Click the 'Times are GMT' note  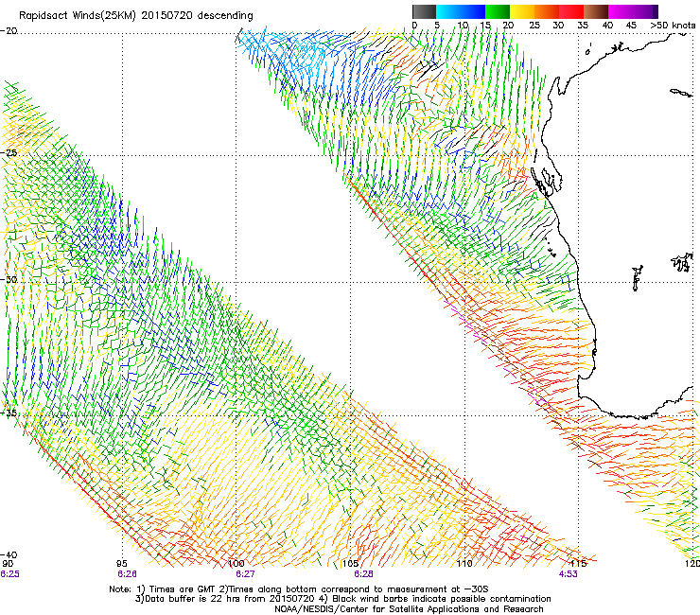tap(184, 589)
